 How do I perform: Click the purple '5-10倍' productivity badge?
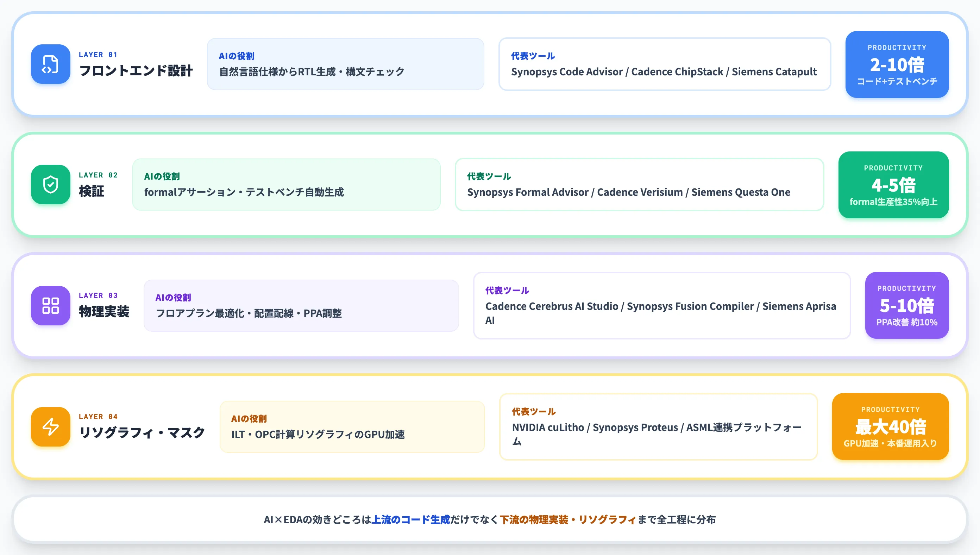pyautogui.click(x=906, y=305)
